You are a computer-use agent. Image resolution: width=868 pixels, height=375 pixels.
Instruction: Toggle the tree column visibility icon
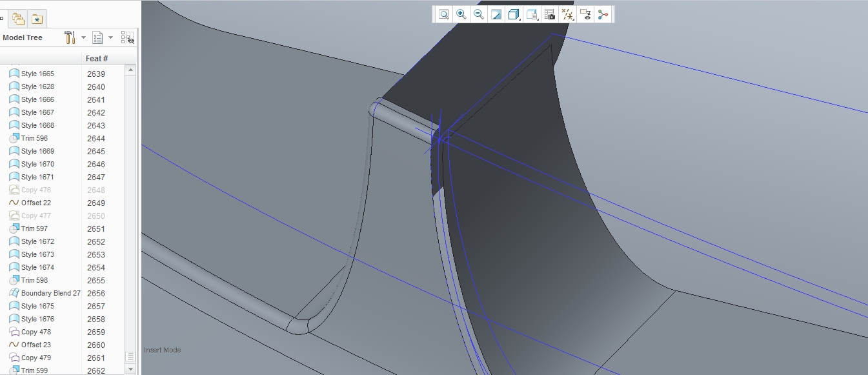tap(128, 37)
